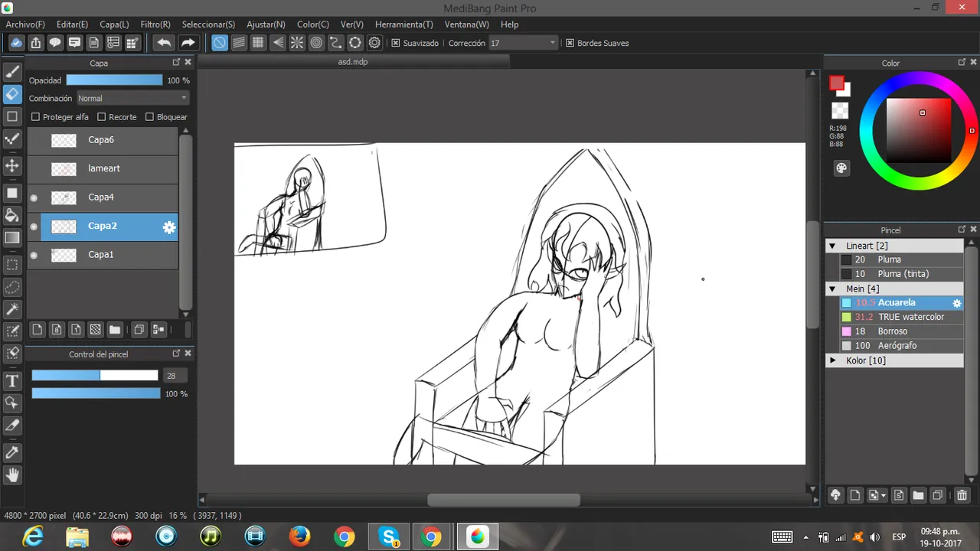The width and height of the screenshot is (980, 551).
Task: Enable radial snap
Action: pos(297,43)
